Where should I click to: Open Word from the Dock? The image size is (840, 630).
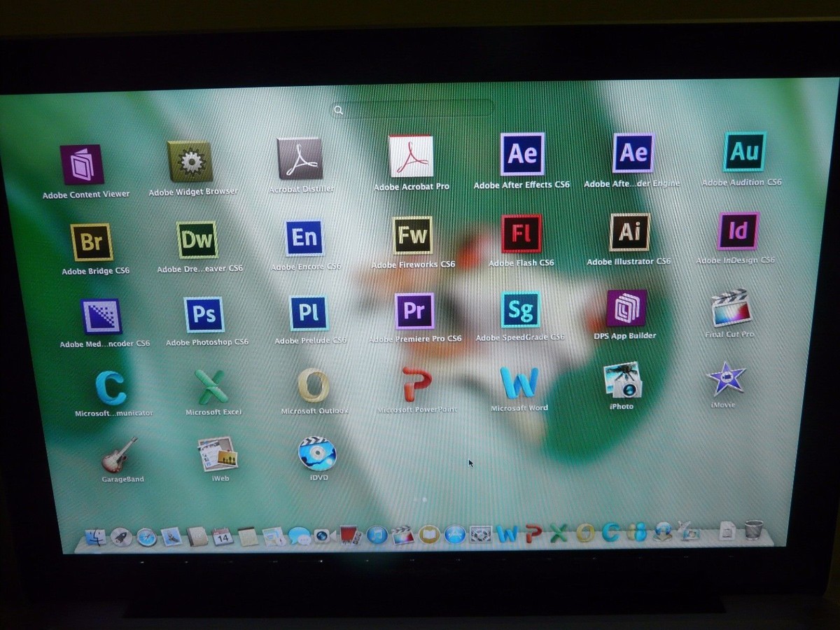(506, 534)
